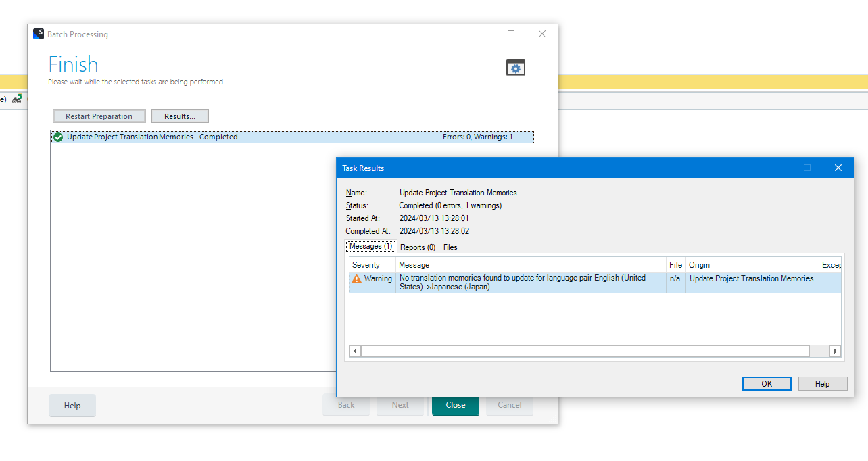Click the green Completed checkmark icon

coord(58,137)
